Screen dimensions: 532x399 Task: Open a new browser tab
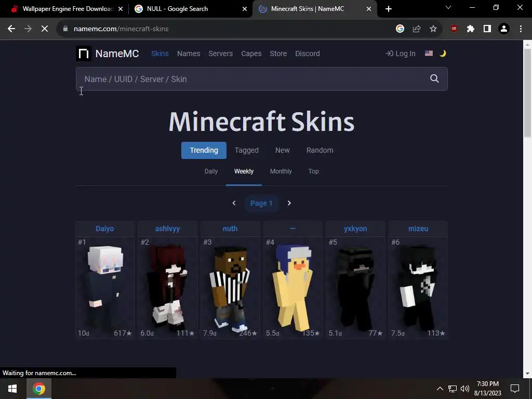pos(389,9)
